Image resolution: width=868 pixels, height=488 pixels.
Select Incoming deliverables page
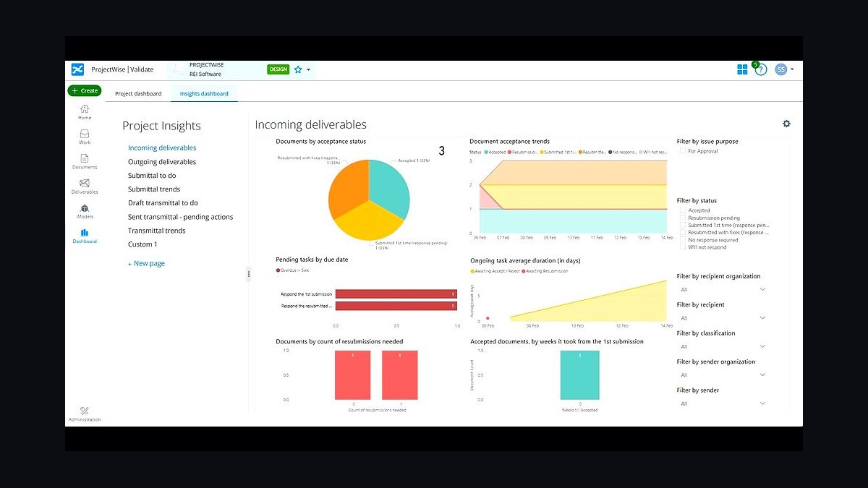pyautogui.click(x=162, y=147)
